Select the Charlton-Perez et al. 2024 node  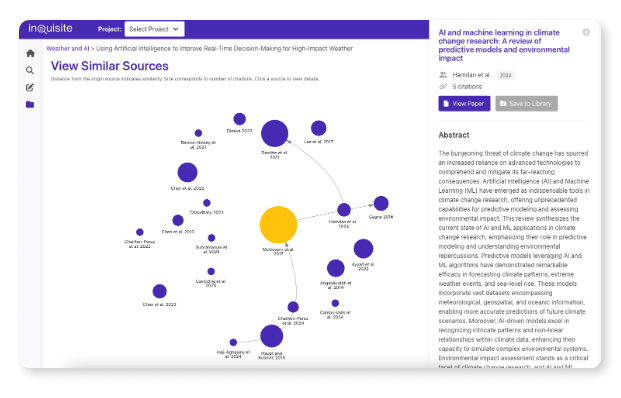[x=293, y=307]
